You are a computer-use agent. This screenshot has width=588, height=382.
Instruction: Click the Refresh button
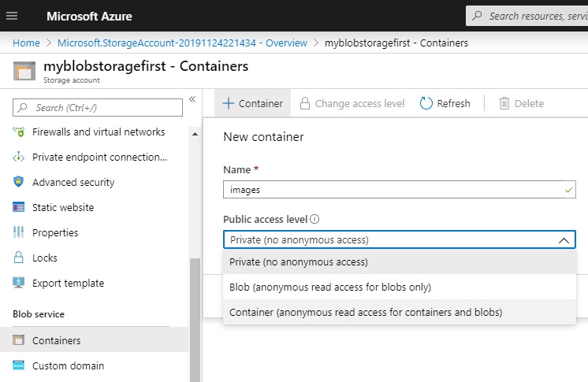point(445,103)
